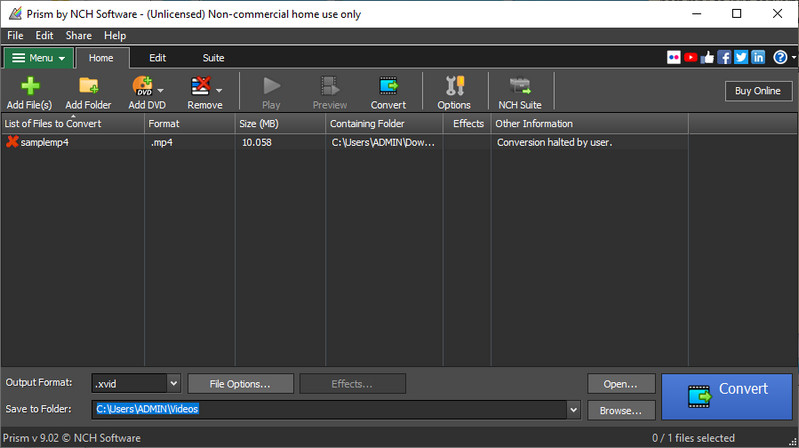Click the LinkedIn share icon
Screen dimensions: 799x448
(758, 58)
